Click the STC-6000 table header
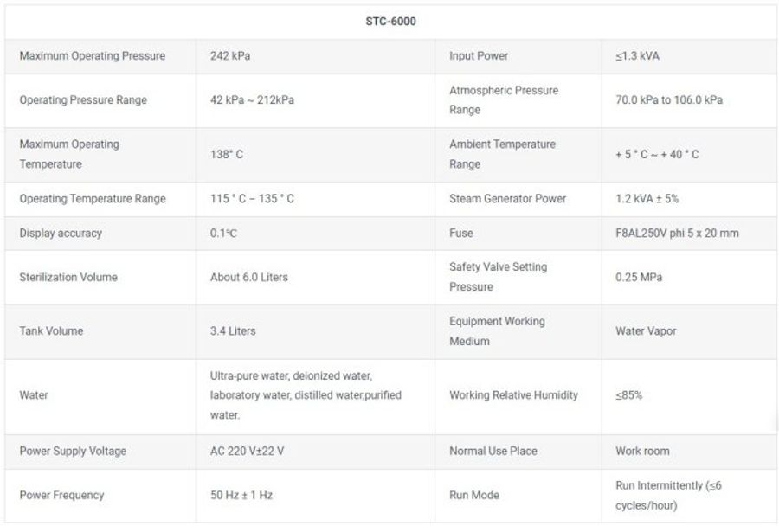Screen dimensions: 779x532 point(390,22)
